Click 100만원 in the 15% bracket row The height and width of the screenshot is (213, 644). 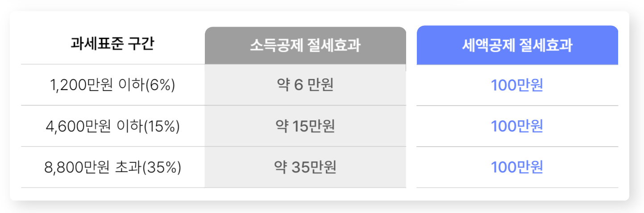pyautogui.click(x=517, y=127)
